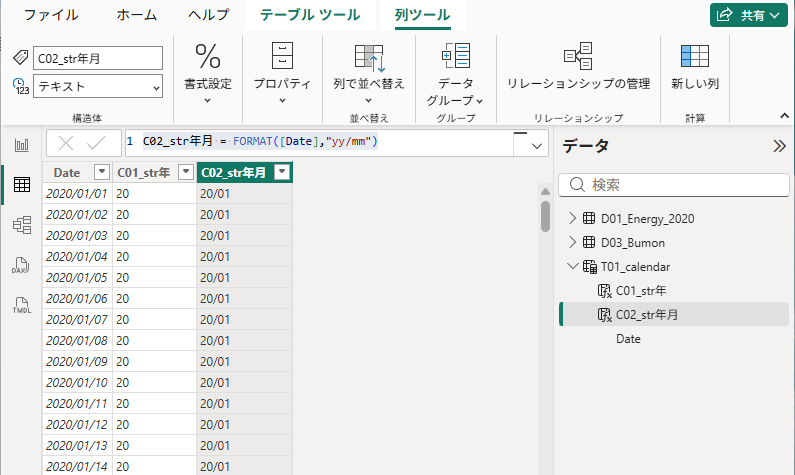Viewport: 795px width, 475px height.
Task: Open the 書式設定 formatting tool
Action: [x=208, y=72]
